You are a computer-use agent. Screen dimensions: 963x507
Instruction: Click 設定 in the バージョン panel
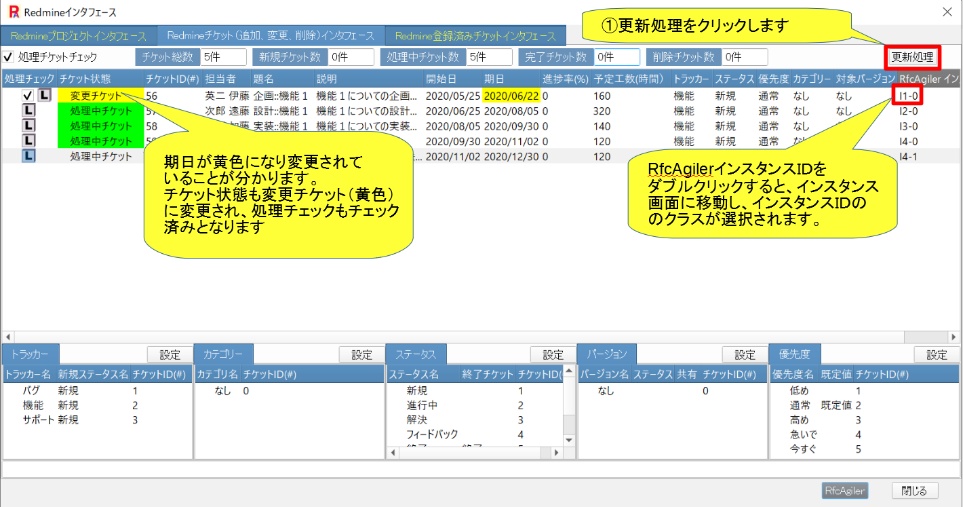click(x=744, y=355)
